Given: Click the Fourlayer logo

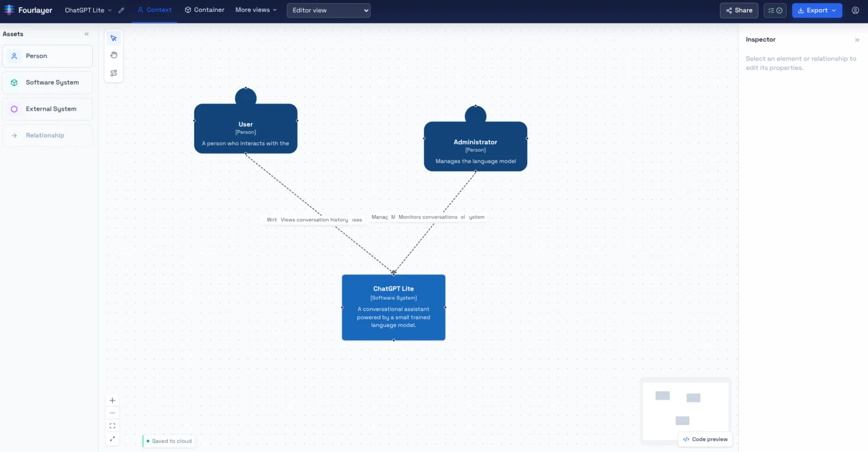Looking at the screenshot, I should click(x=27, y=10).
